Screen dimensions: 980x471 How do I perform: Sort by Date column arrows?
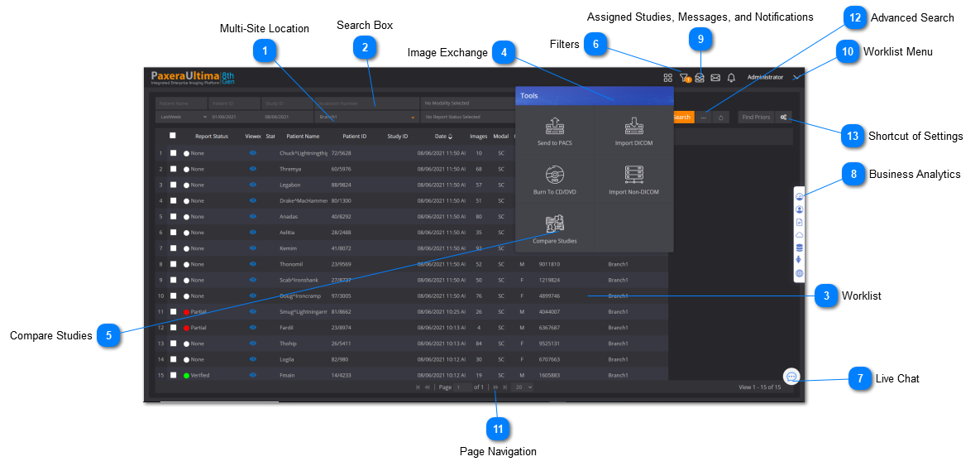[451, 137]
